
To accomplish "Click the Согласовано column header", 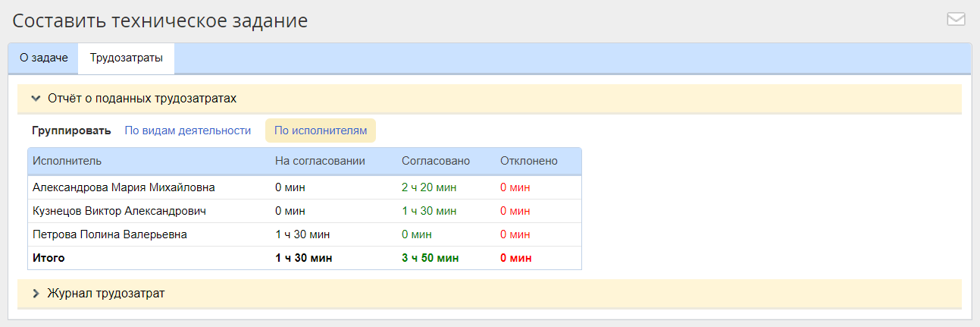I will pos(436,161).
